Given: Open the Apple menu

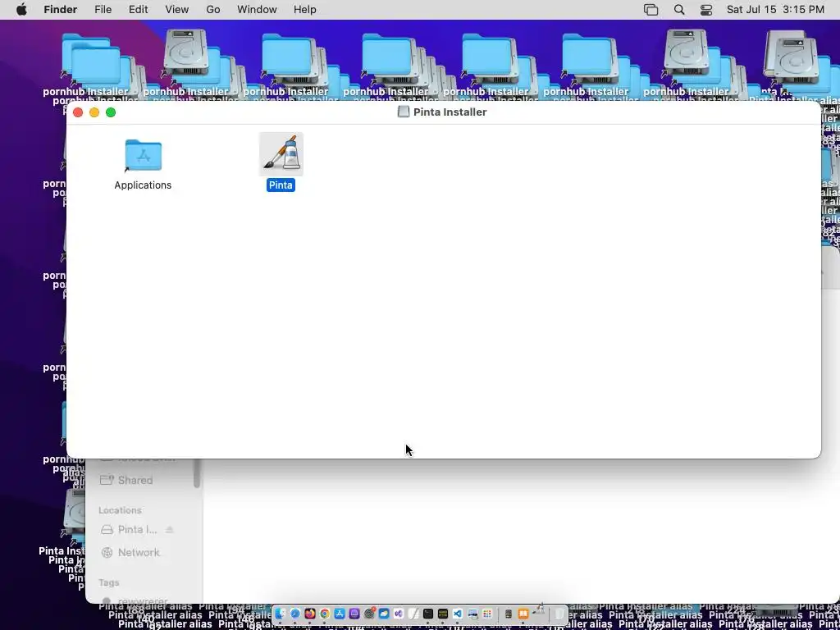Looking at the screenshot, I should tap(21, 10).
